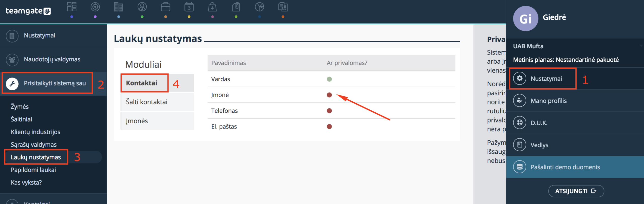Image resolution: width=644 pixels, height=204 pixels.
Task: Click Pašalinti demo duomenis
Action: pos(575,167)
